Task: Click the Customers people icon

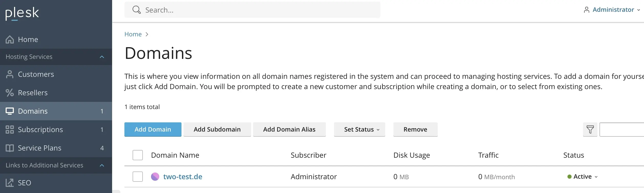Action: 9,74
